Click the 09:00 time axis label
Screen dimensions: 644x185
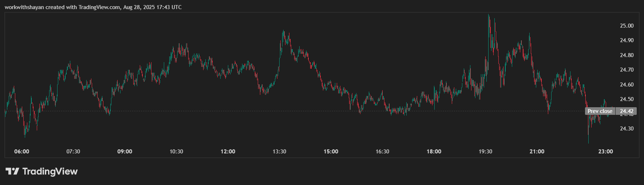(125, 152)
